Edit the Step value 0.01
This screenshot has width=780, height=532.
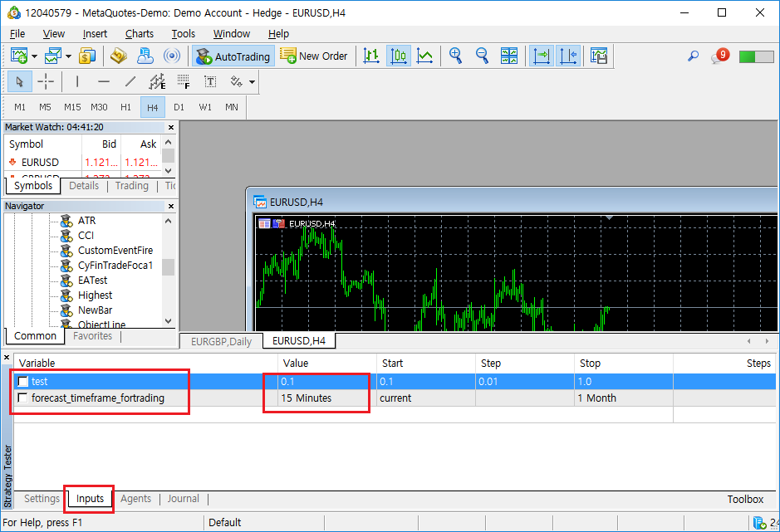[524, 381]
